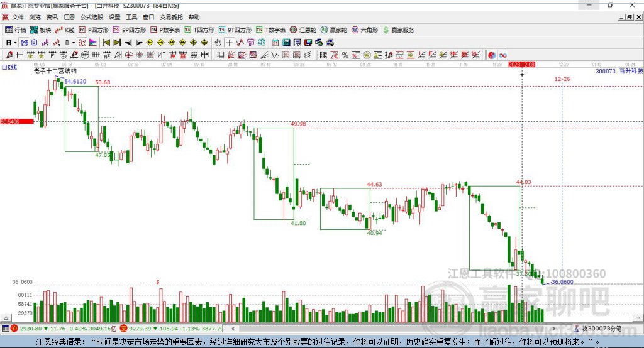The height and width of the screenshot is (348, 644).
Task: Click the 沪 Shanghai index indicator
Action: tap(14, 329)
